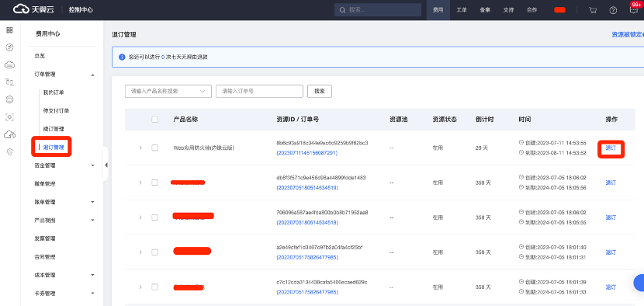
Task: Click the cloud upload icon in left sidebar
Action: pyautogui.click(x=10, y=134)
